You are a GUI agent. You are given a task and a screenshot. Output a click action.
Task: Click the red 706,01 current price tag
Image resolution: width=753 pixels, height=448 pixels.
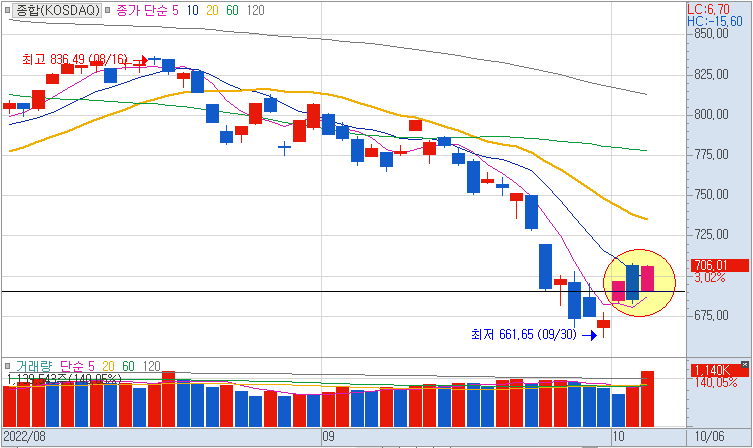[x=719, y=265]
